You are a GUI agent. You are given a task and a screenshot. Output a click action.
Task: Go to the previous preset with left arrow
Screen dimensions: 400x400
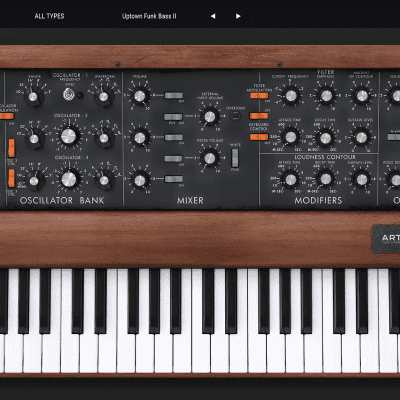click(213, 16)
